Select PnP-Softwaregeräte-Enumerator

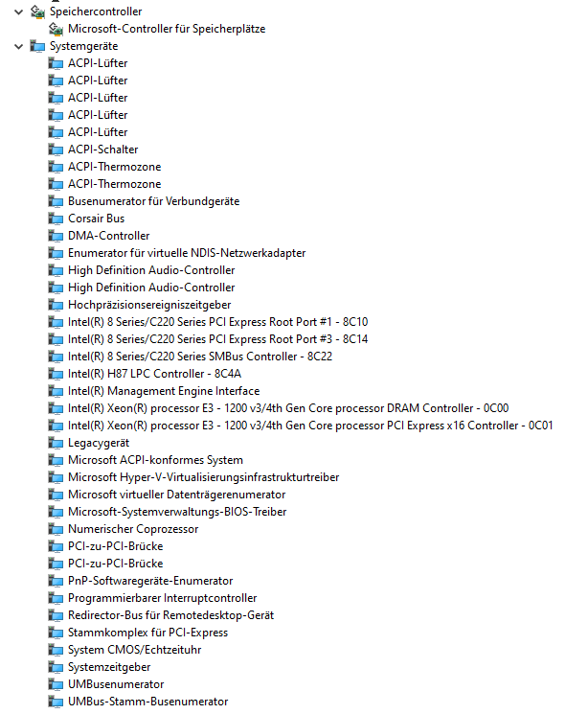150,581
